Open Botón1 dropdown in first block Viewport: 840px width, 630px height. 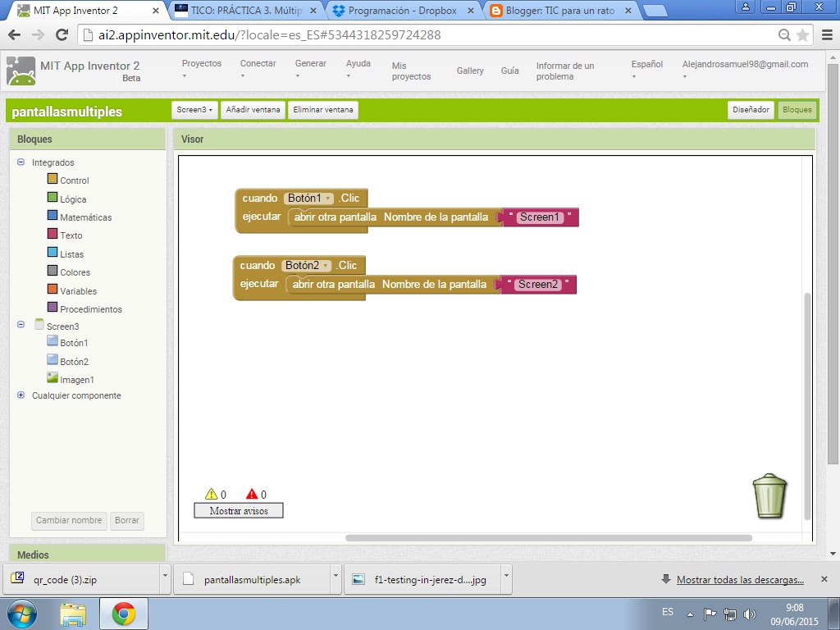309,199
